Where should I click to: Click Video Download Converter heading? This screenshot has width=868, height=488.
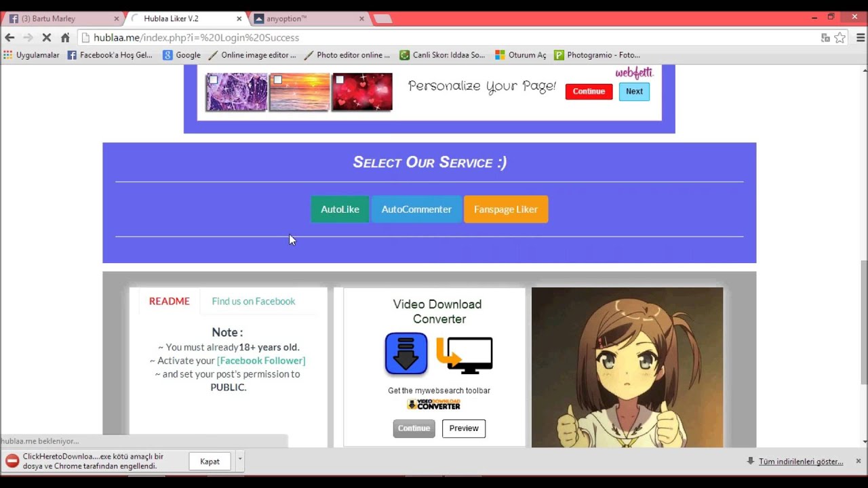(437, 312)
